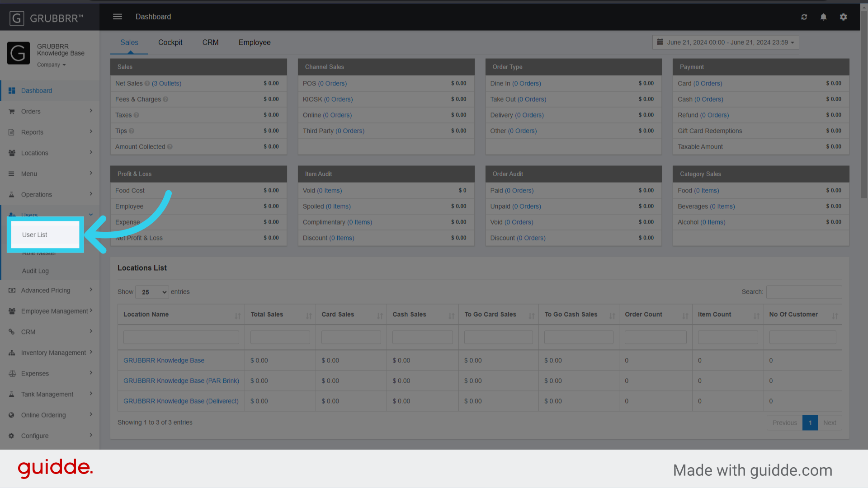Click the Operations sidebar icon
The height and width of the screenshot is (488, 868).
(x=12, y=195)
